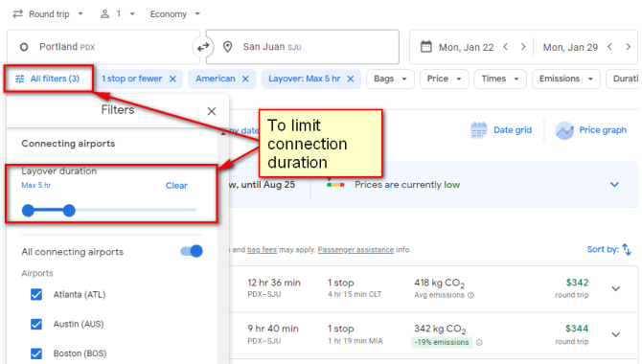
Task: Click the Mon, Jan 22 departure date
Action: pyautogui.click(x=467, y=48)
